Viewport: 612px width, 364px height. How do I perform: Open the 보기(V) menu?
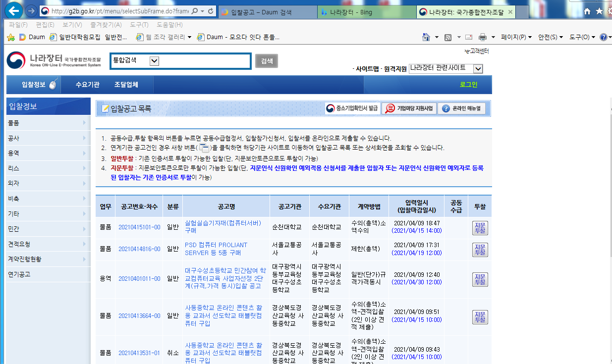pos(72,25)
